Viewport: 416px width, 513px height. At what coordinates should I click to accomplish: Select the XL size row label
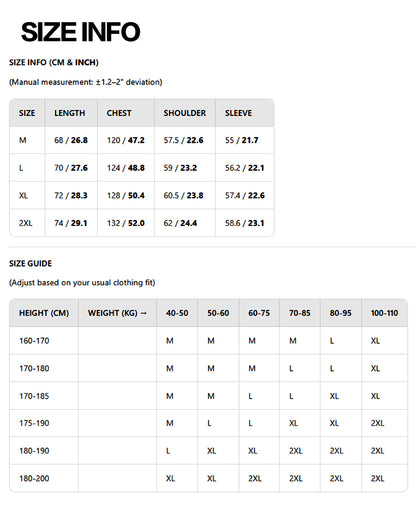[23, 195]
